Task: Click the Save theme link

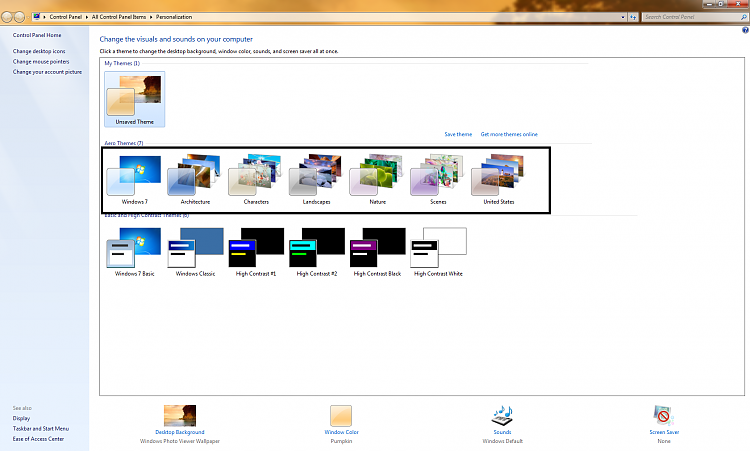Action: (x=458, y=134)
